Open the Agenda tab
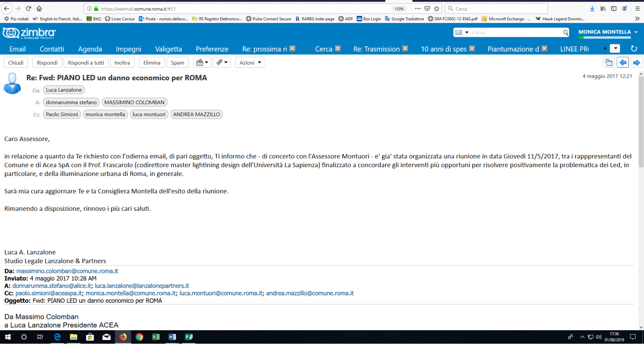This screenshot has height=344, width=644. 90,49
